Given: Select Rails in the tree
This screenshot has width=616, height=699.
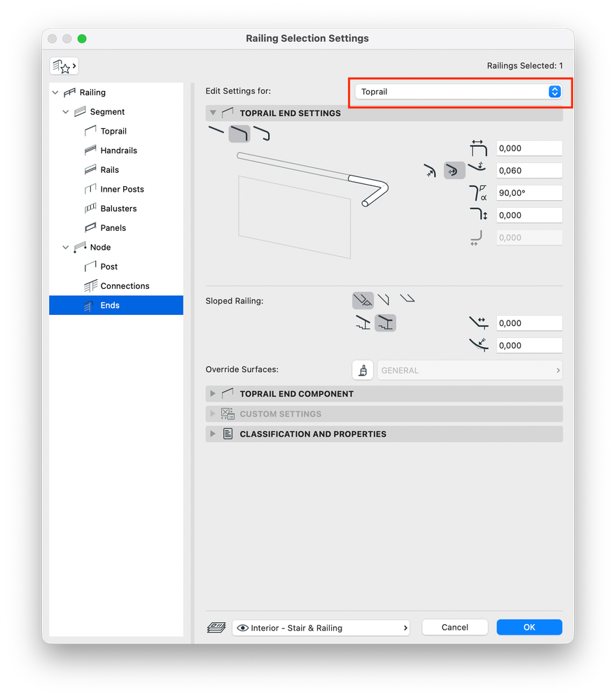Looking at the screenshot, I should click(x=110, y=170).
